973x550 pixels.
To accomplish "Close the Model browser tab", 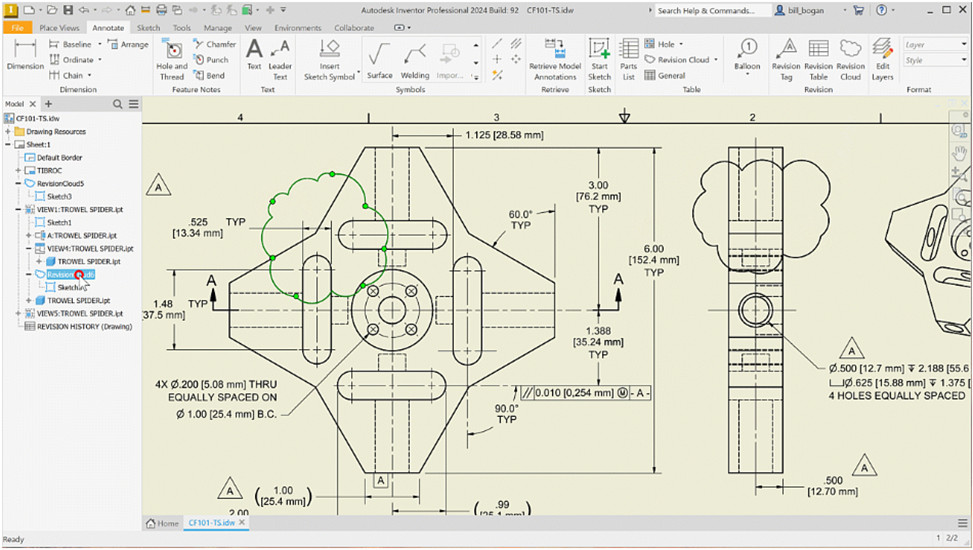I will click(x=33, y=104).
